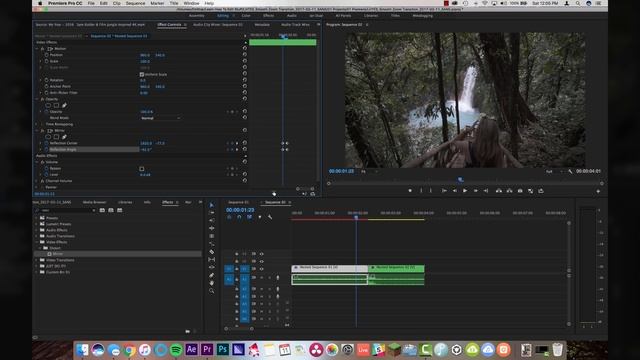Select the Pen tool in tools panel
The width and height of the screenshot is (640, 360).
click(x=211, y=275)
